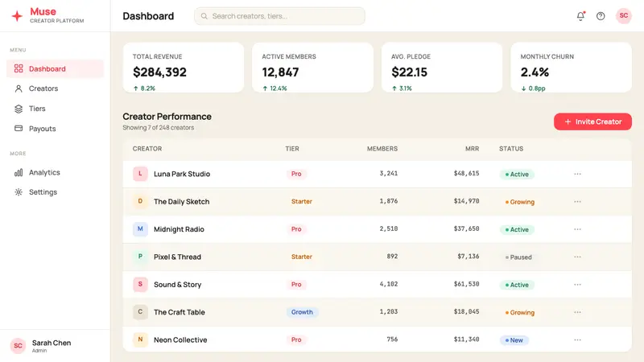Click the 3,241 members value
This screenshot has width=644, height=362.
tap(389, 174)
